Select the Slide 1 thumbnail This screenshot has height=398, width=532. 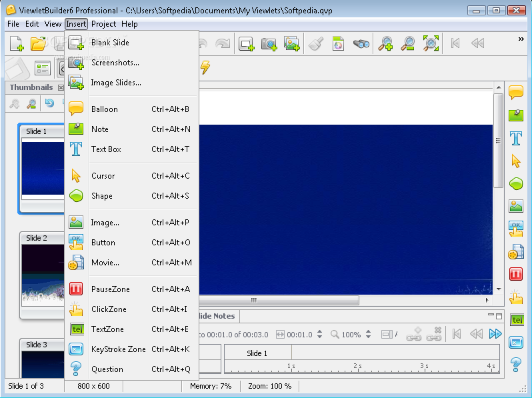[x=42, y=169]
